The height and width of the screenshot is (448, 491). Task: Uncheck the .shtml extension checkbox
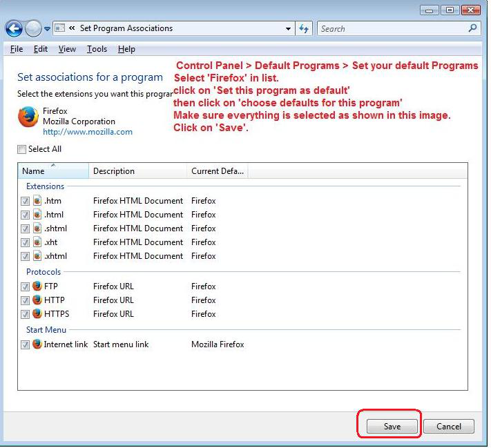pos(25,228)
